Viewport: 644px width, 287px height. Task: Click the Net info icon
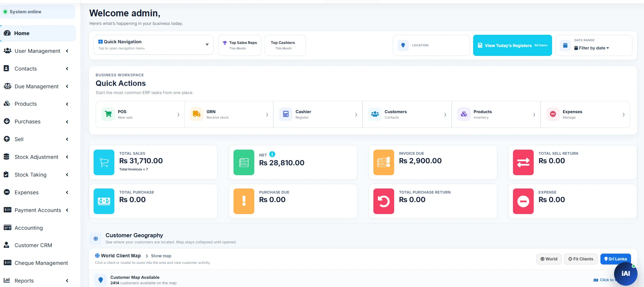(272, 154)
